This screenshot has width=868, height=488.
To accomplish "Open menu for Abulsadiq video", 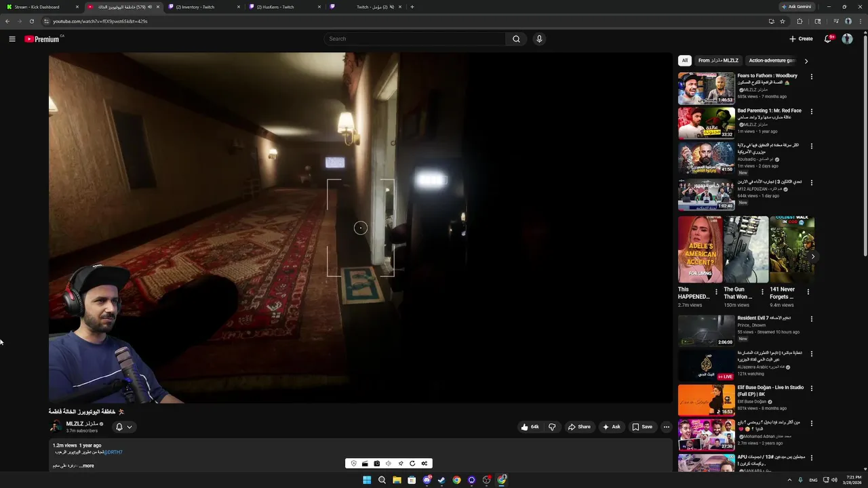I will [811, 146].
